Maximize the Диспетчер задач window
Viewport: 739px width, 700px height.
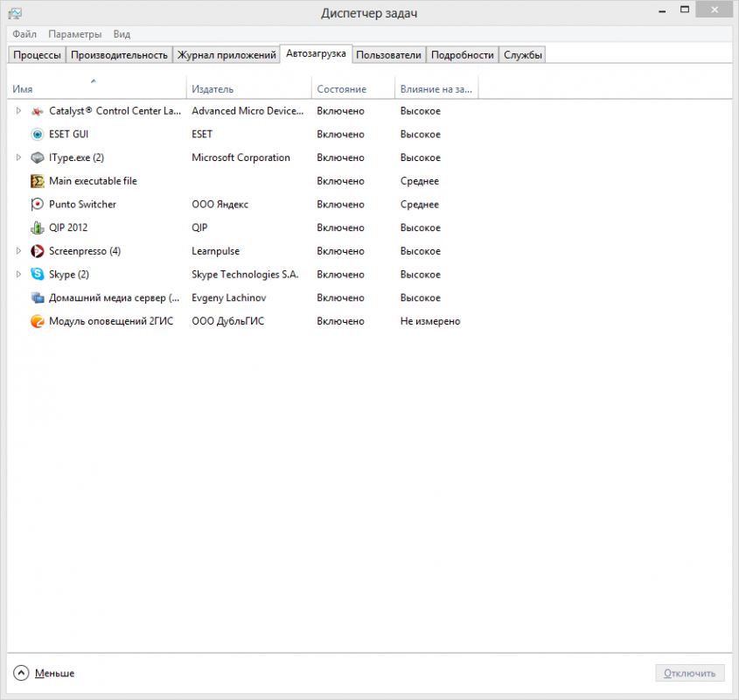point(684,10)
